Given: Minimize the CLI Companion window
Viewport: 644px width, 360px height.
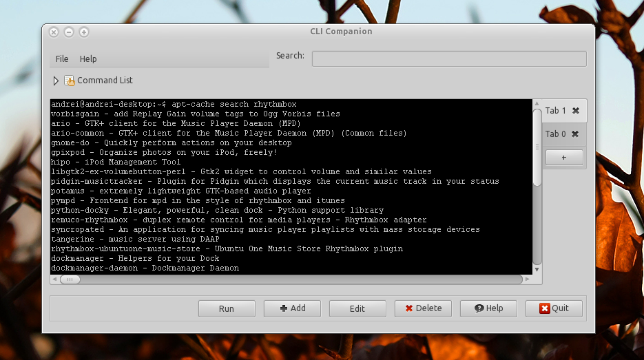Looking at the screenshot, I should [x=69, y=32].
